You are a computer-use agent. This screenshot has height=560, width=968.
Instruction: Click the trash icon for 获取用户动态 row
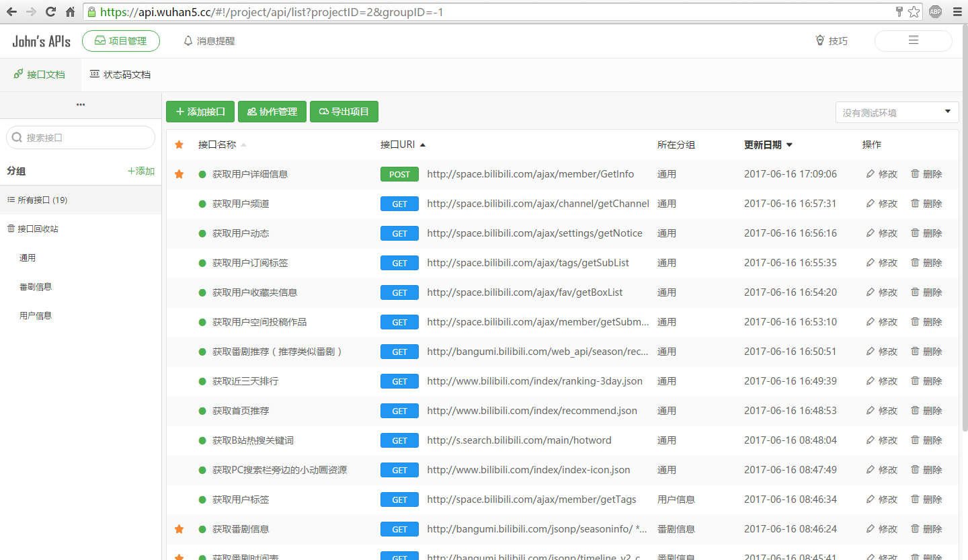click(x=915, y=233)
